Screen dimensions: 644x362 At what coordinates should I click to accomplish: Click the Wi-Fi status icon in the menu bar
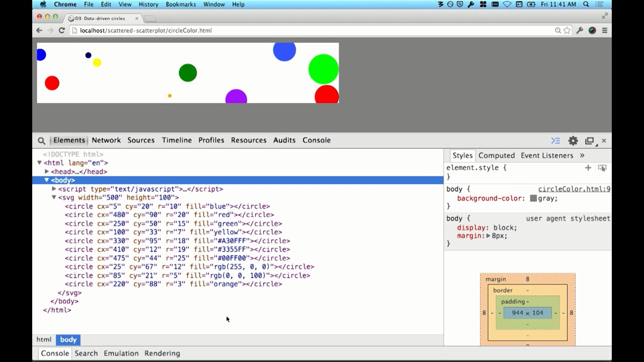pos(507,4)
